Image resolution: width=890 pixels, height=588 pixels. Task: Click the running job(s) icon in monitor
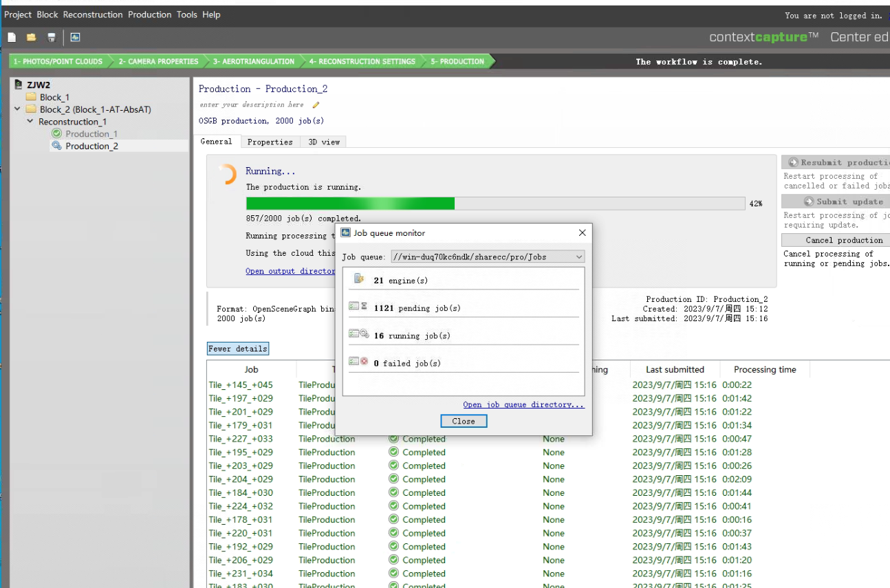coord(358,334)
